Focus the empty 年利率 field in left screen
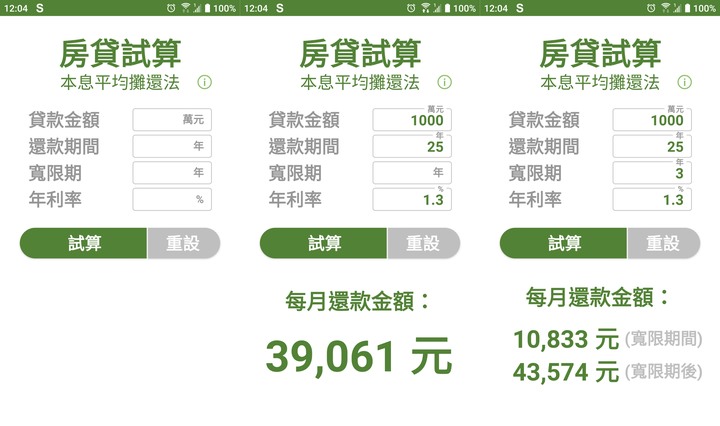The width and height of the screenshot is (720, 426). [172, 199]
